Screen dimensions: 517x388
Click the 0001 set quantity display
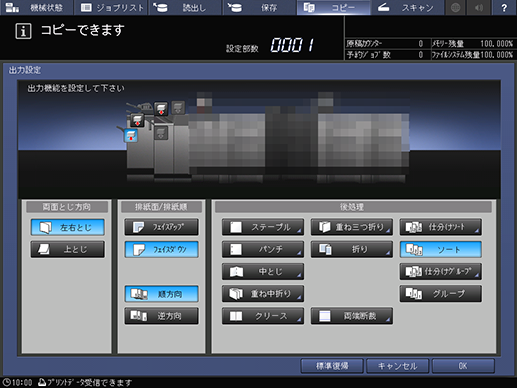pyautogui.click(x=292, y=45)
